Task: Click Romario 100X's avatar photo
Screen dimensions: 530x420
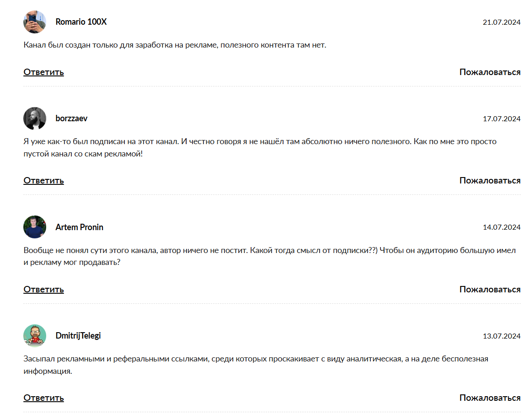Action: point(35,22)
